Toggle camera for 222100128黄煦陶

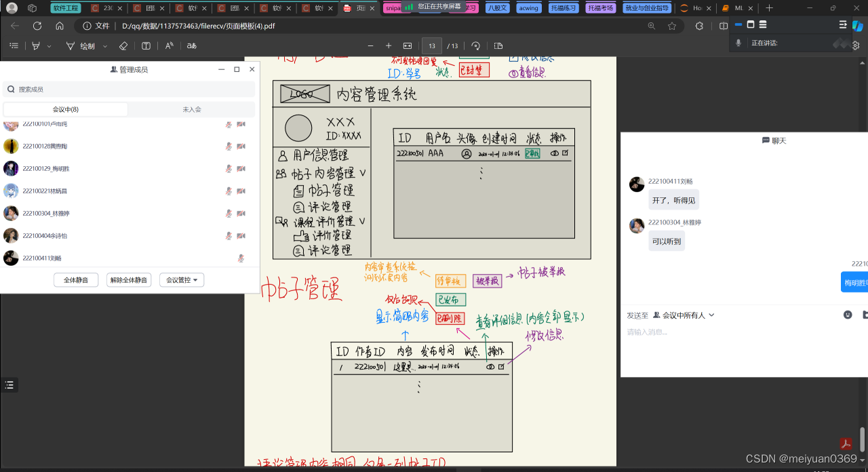(241, 146)
